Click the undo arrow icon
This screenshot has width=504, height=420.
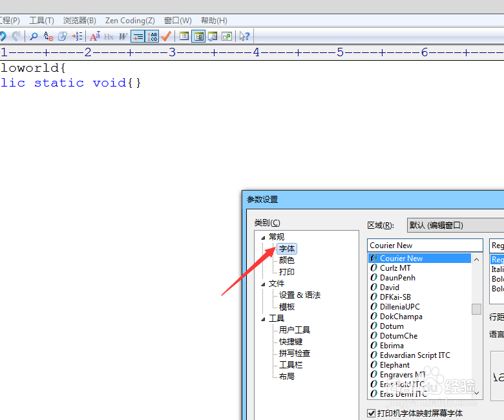click(x=3, y=36)
